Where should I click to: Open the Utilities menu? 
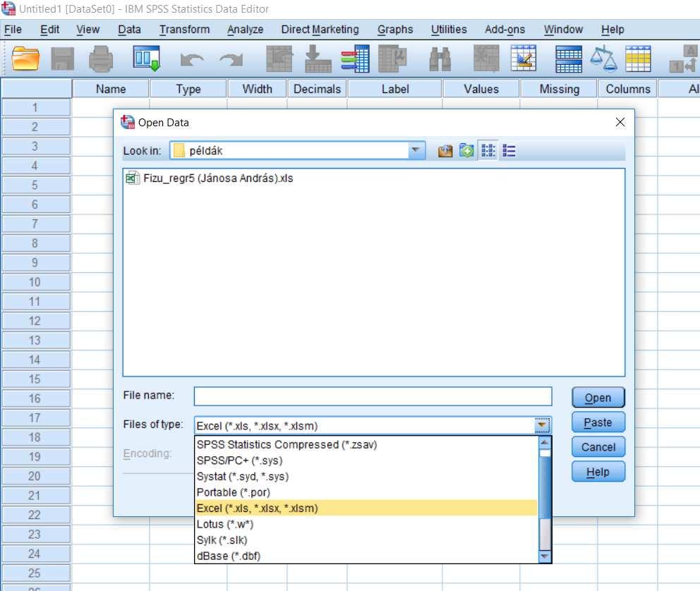[x=449, y=30]
